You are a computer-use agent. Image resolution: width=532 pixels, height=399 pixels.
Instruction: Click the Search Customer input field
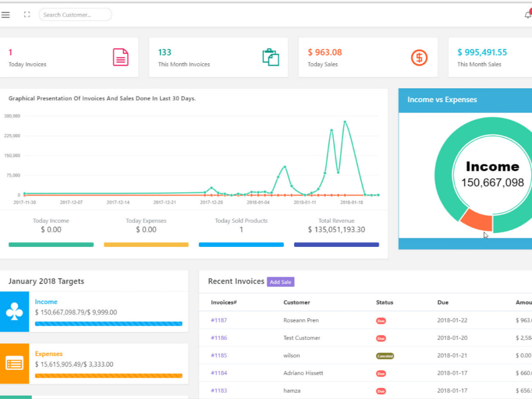[x=75, y=14]
